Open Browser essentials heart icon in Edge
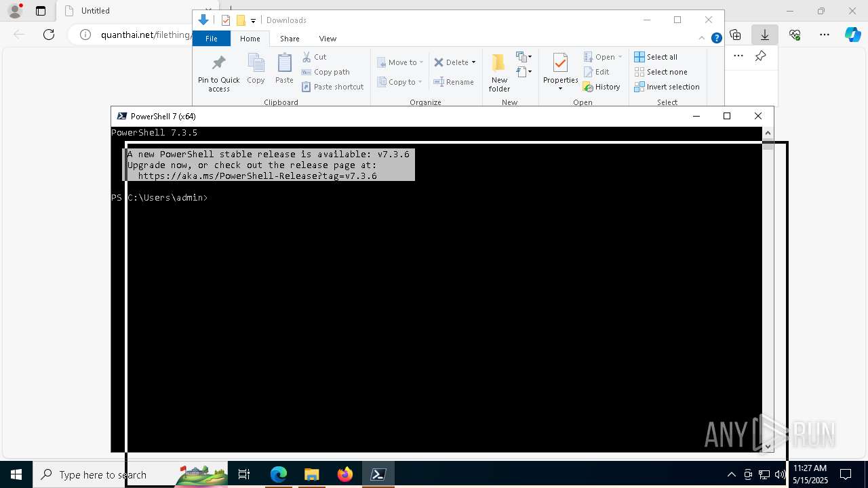868x488 pixels. 795,35
